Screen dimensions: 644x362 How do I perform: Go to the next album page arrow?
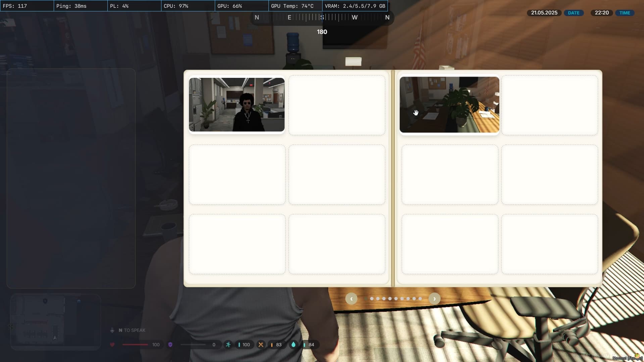point(434,299)
